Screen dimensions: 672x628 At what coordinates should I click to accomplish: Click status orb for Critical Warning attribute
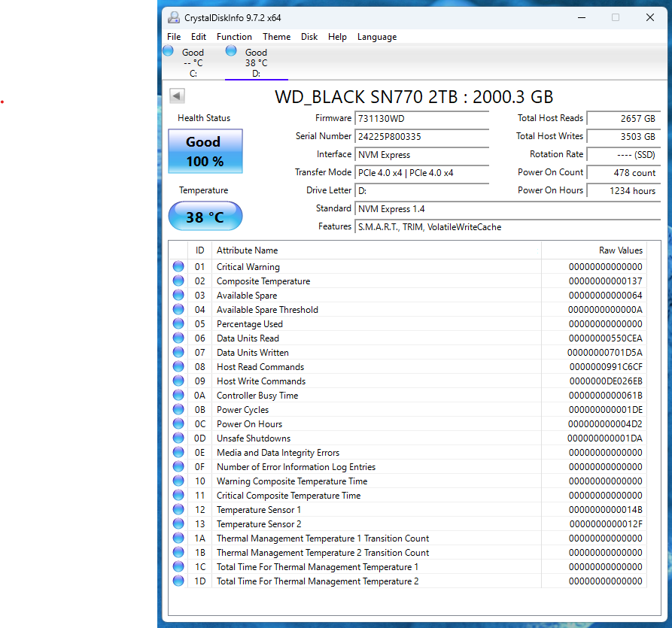(x=178, y=266)
